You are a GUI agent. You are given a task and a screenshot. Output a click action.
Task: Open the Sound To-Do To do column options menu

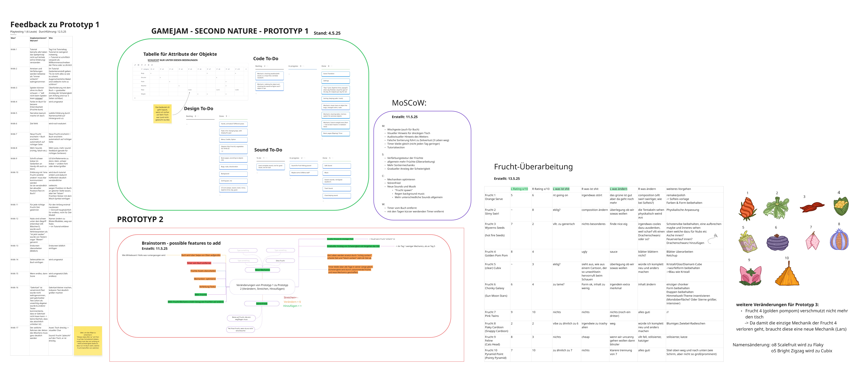(266, 158)
